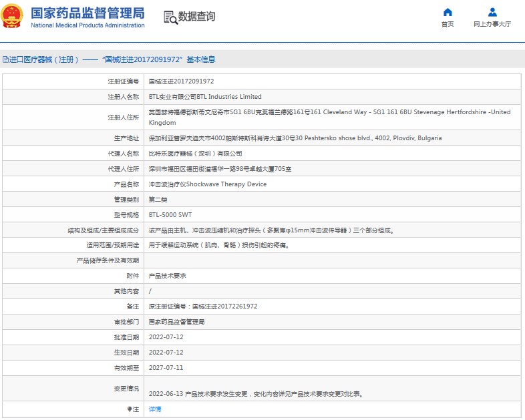This screenshot has width=525, height=420.
Task: Click the 生效日期 row label
Action: (x=126, y=353)
